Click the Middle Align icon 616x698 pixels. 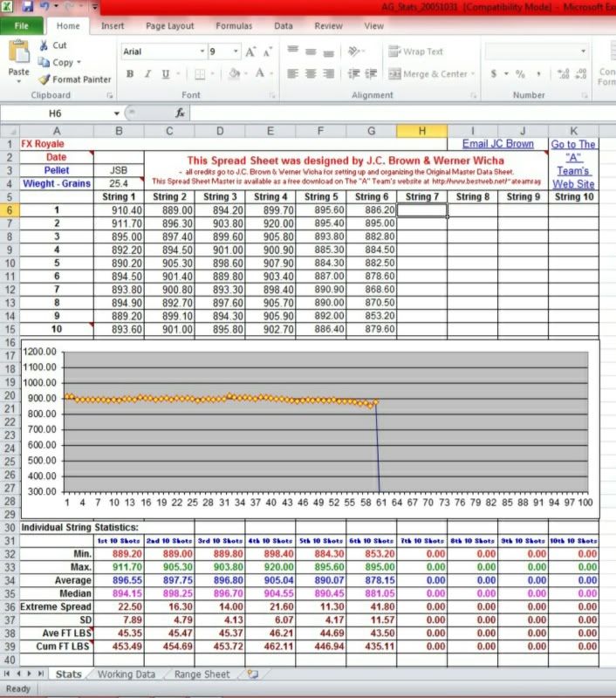pyautogui.click(x=311, y=51)
